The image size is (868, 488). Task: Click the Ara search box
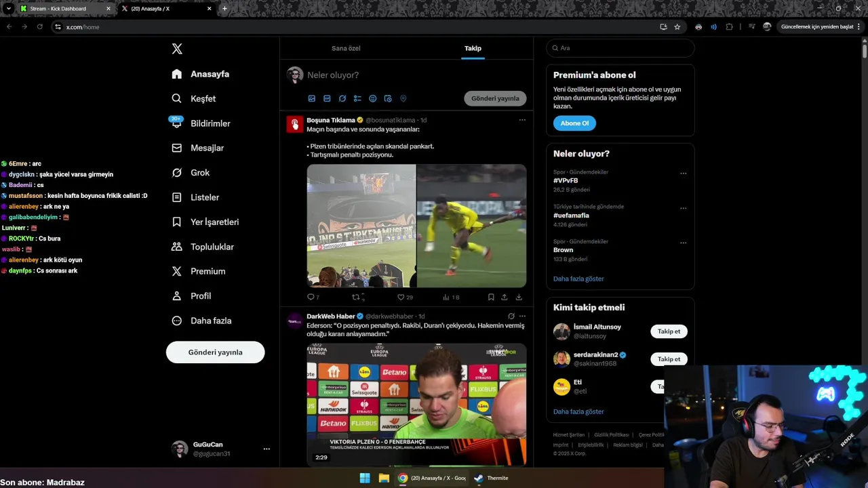point(620,48)
